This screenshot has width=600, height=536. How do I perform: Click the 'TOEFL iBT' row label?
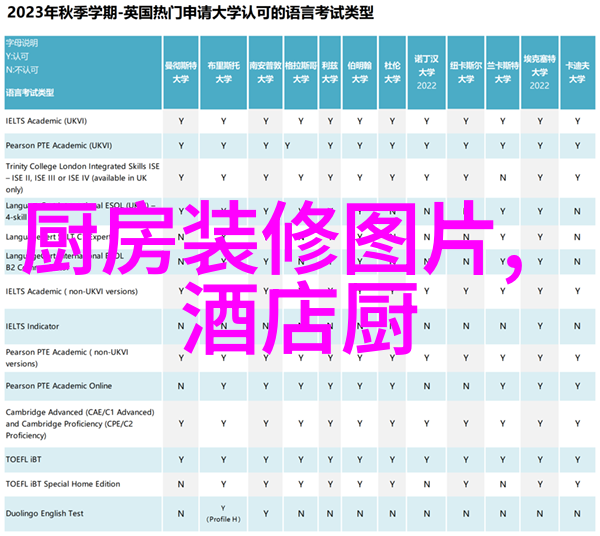pos(23,459)
